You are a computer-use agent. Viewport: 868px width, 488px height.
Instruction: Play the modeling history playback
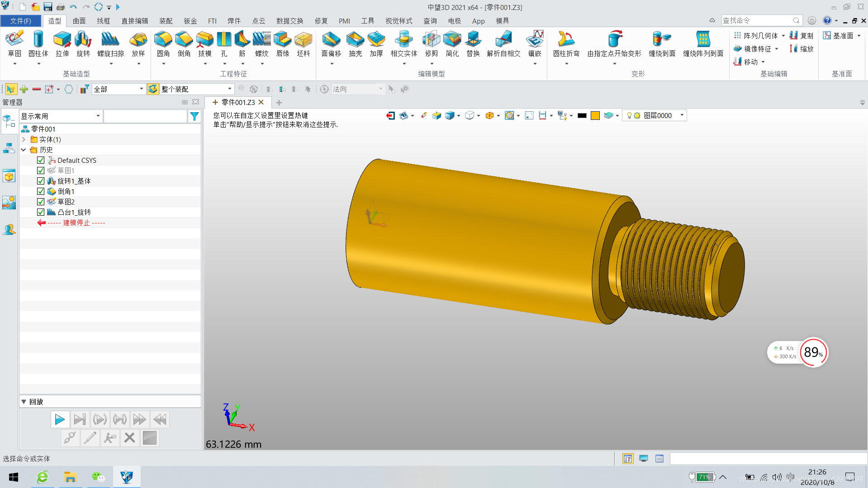(x=60, y=420)
